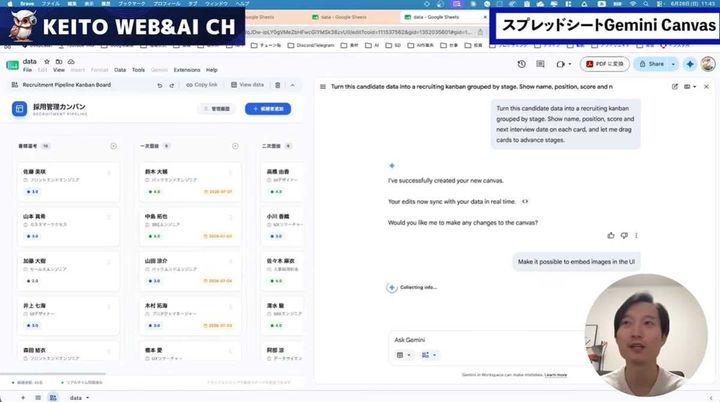
Task: Open the table source dropdown under Ask Gemini
Action: (x=403, y=355)
